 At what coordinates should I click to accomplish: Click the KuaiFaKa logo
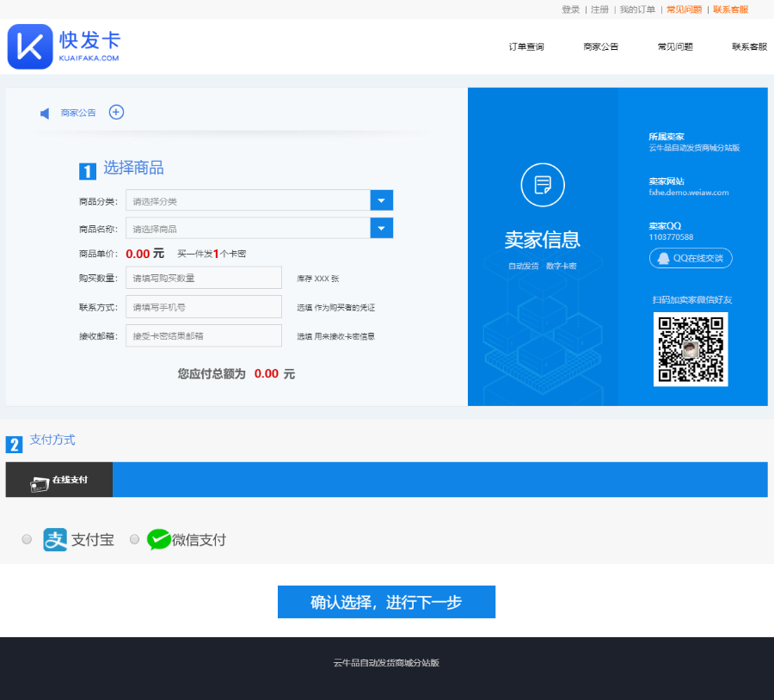click(30, 45)
